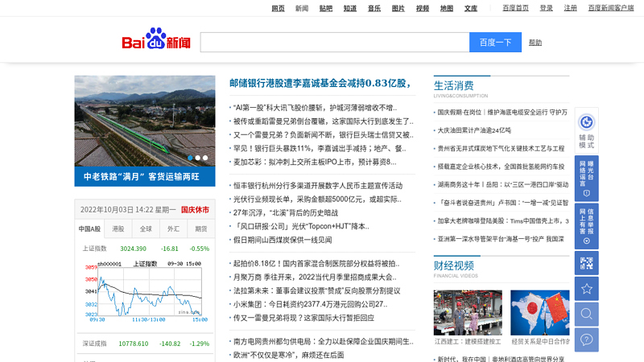Click the 百度一下 search button
This screenshot has width=644, height=362.
point(495,43)
